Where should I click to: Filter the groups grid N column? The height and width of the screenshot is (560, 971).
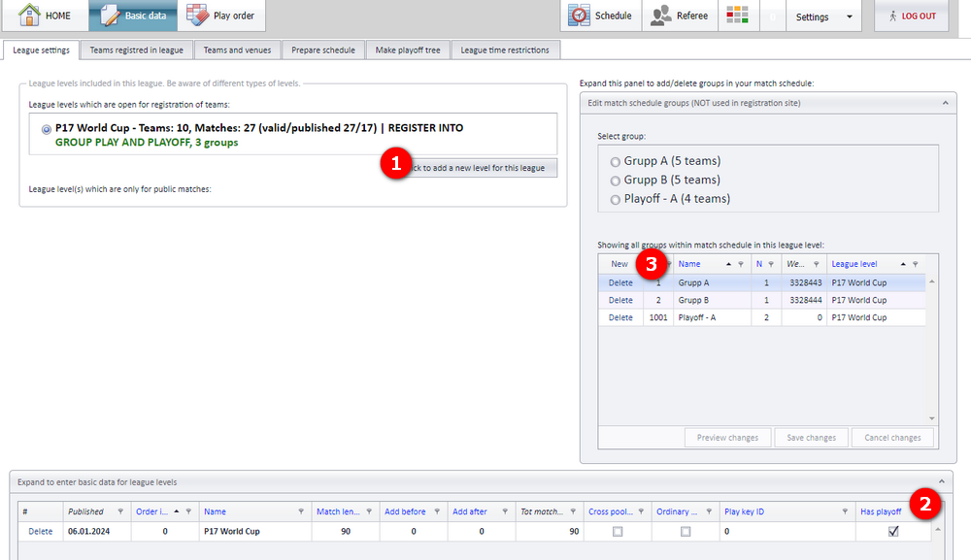[x=771, y=264]
